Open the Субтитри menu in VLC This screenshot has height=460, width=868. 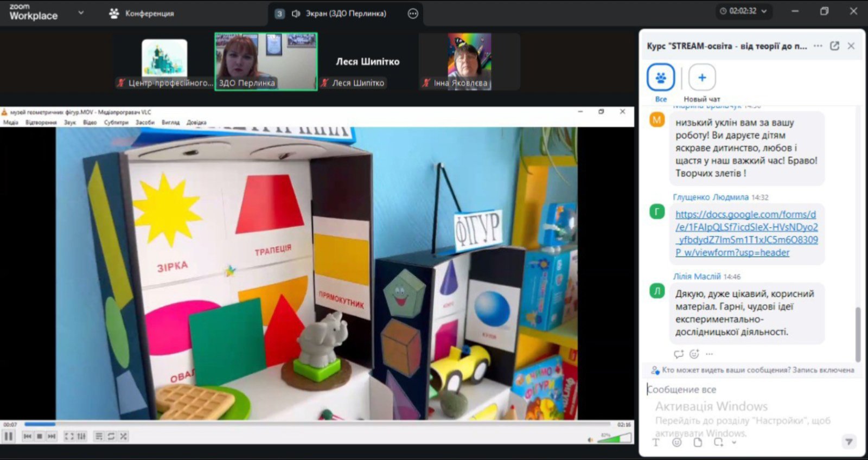(116, 123)
